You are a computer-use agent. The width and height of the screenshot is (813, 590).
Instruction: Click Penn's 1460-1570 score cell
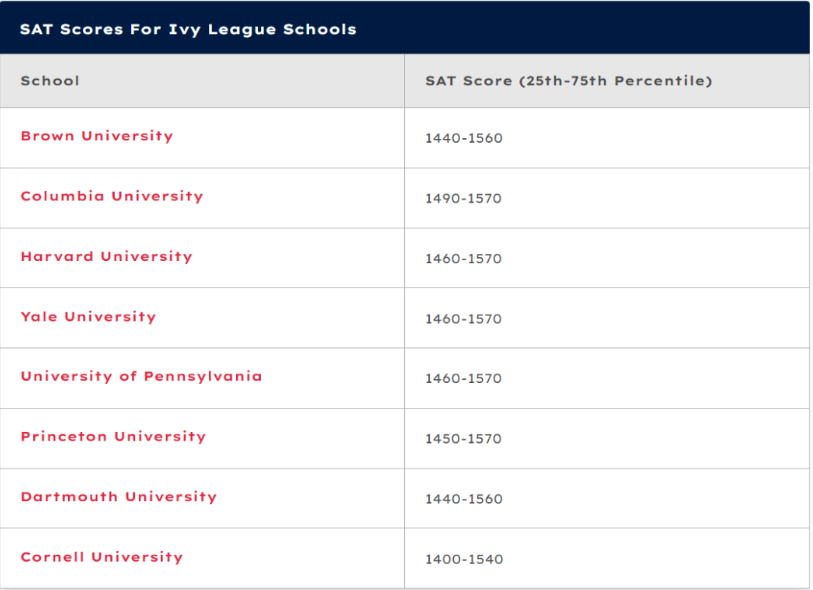(464, 378)
